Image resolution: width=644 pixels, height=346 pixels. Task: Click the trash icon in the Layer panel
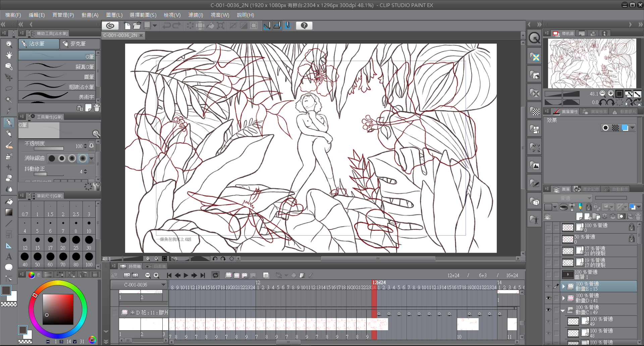coord(638,216)
